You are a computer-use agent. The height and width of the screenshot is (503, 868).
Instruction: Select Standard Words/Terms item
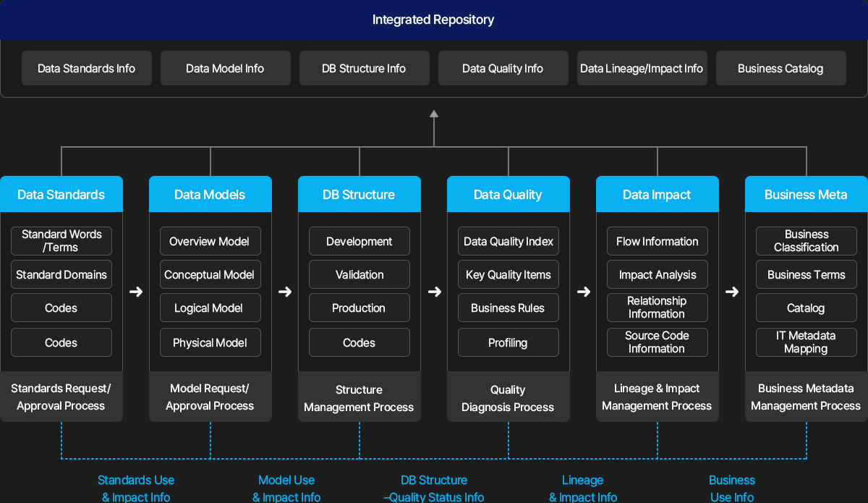pos(61,241)
